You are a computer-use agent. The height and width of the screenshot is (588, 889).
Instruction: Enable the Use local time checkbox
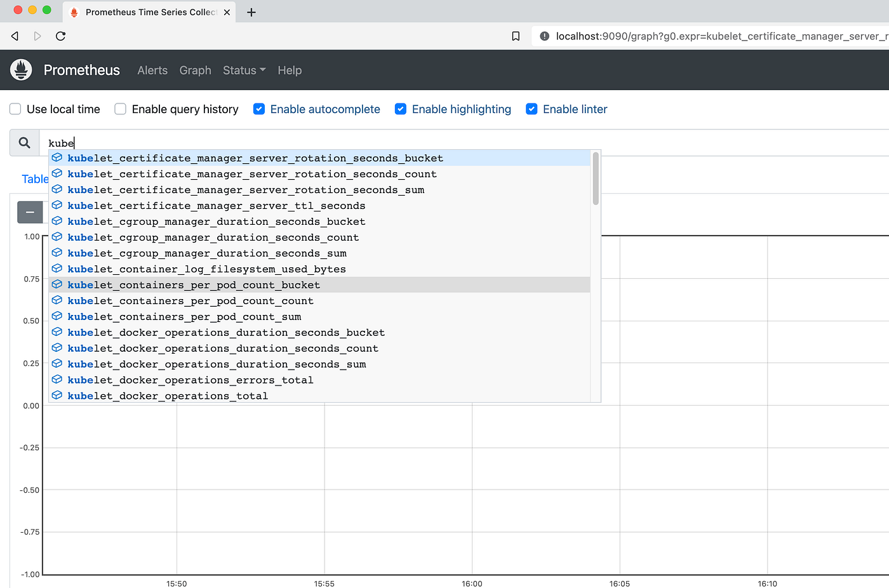15,109
